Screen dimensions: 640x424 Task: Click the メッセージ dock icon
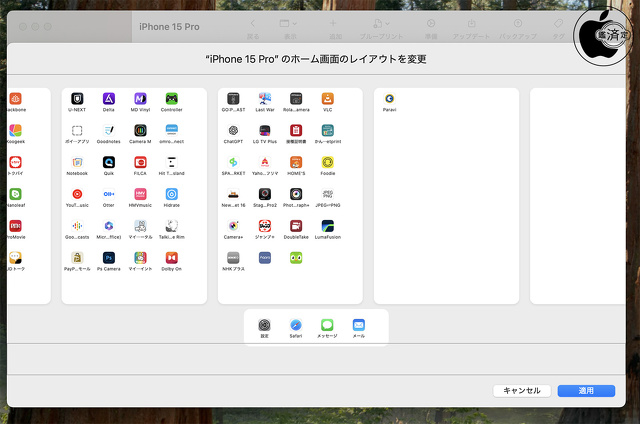[327, 325]
